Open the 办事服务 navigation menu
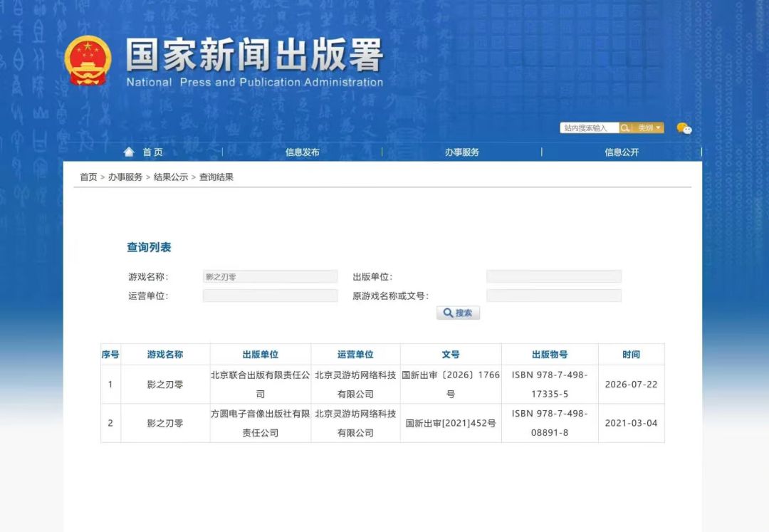Image resolution: width=769 pixels, height=532 pixels. pos(462,152)
